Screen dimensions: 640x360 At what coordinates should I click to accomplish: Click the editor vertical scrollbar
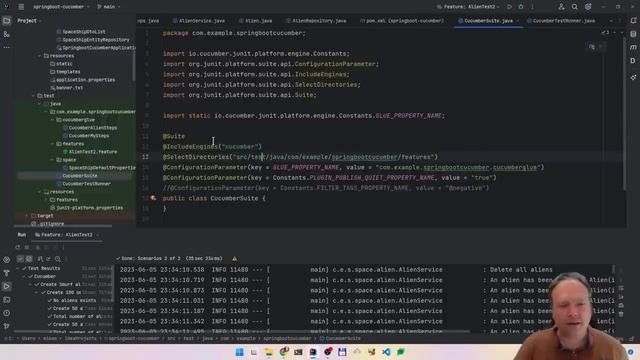(x=624, y=114)
